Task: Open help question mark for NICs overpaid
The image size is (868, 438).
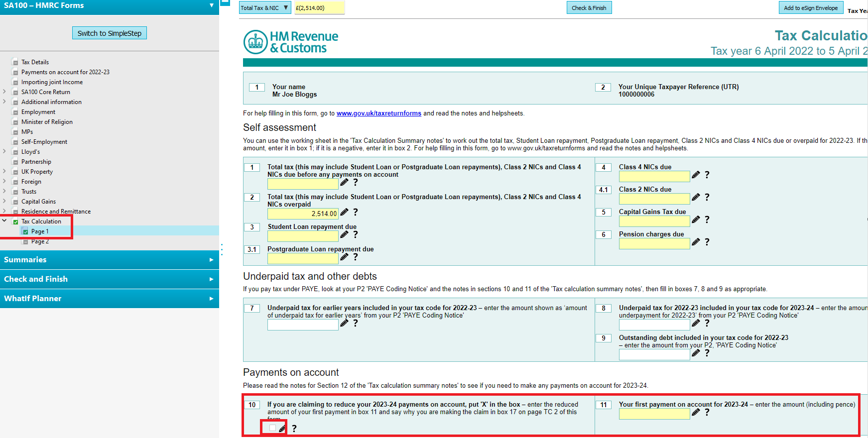Action: 356,212
